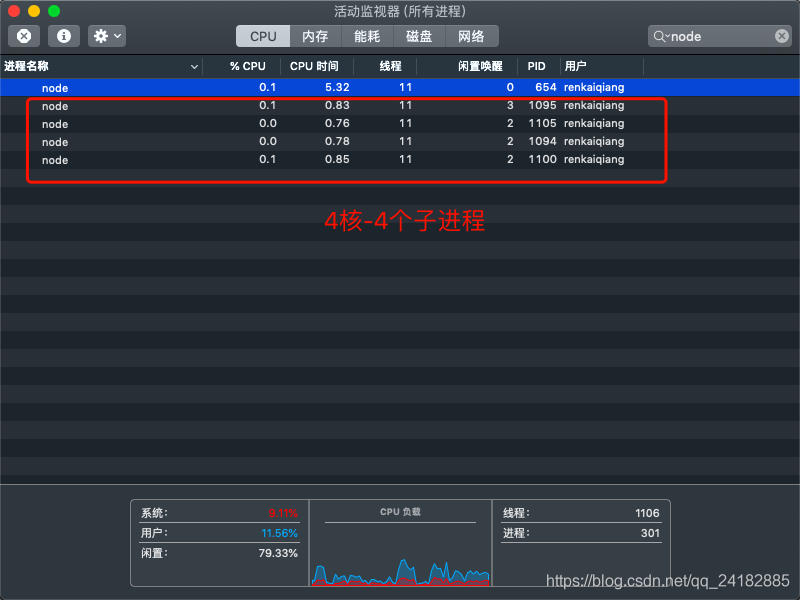Viewport: 800px width, 600px height.
Task: Click CPU time value 0.76
Action: [337, 123]
